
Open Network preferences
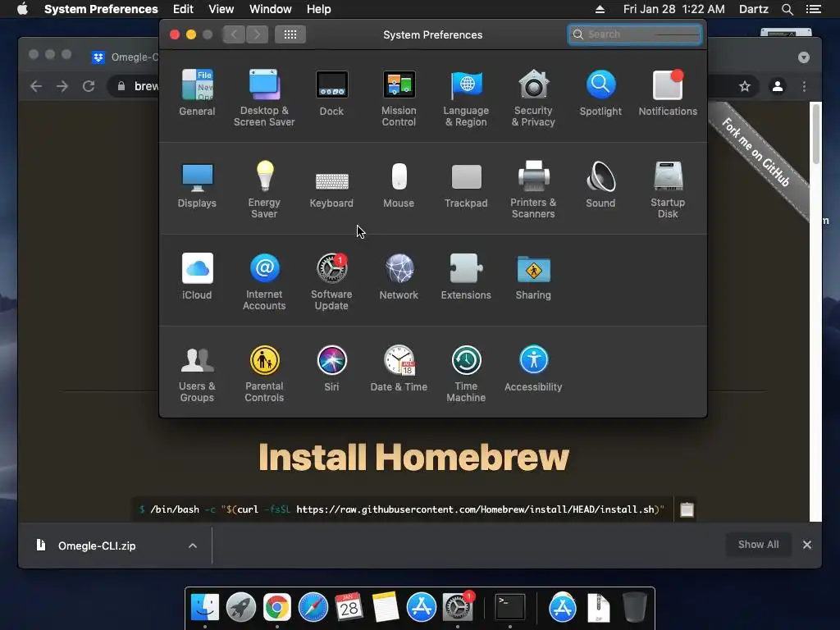click(x=399, y=276)
